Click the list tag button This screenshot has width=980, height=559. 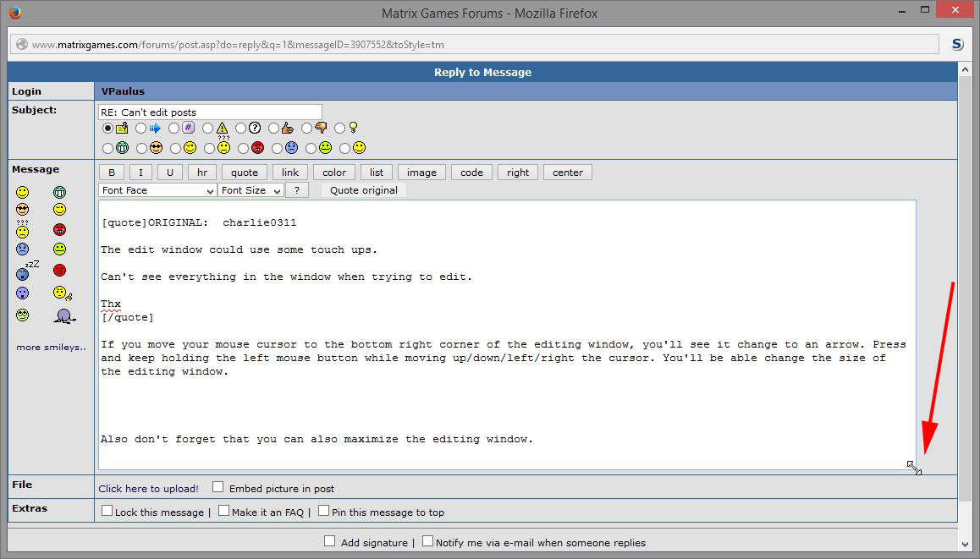pyautogui.click(x=377, y=173)
